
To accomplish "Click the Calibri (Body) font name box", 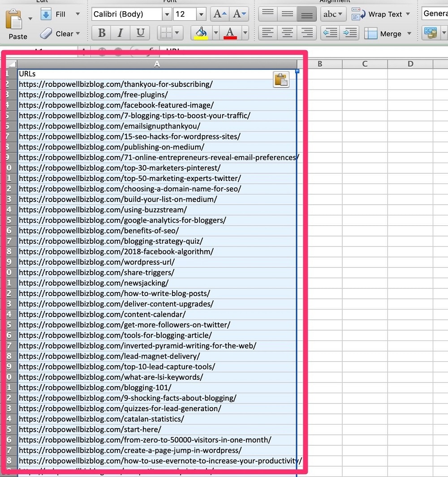I will pyautogui.click(x=127, y=14).
